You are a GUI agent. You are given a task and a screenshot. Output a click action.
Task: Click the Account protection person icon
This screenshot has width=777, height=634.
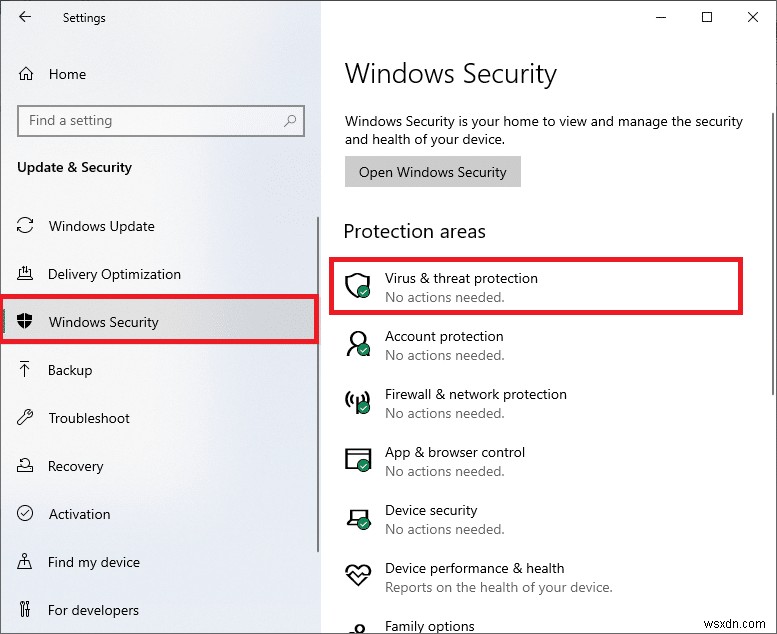358,345
